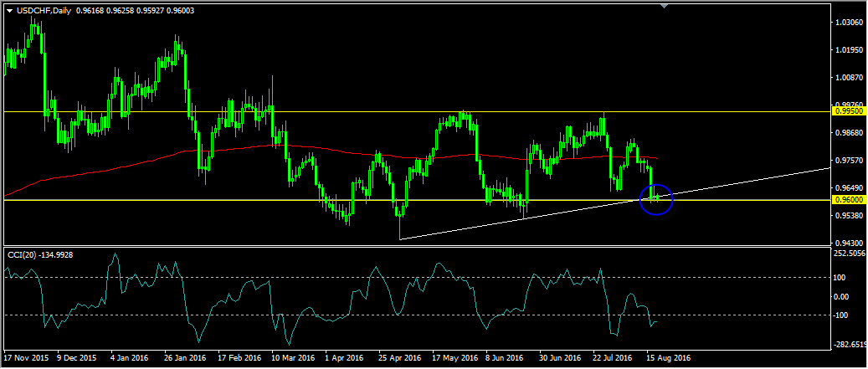Click the 0.94300 price scale label

pos(851,243)
